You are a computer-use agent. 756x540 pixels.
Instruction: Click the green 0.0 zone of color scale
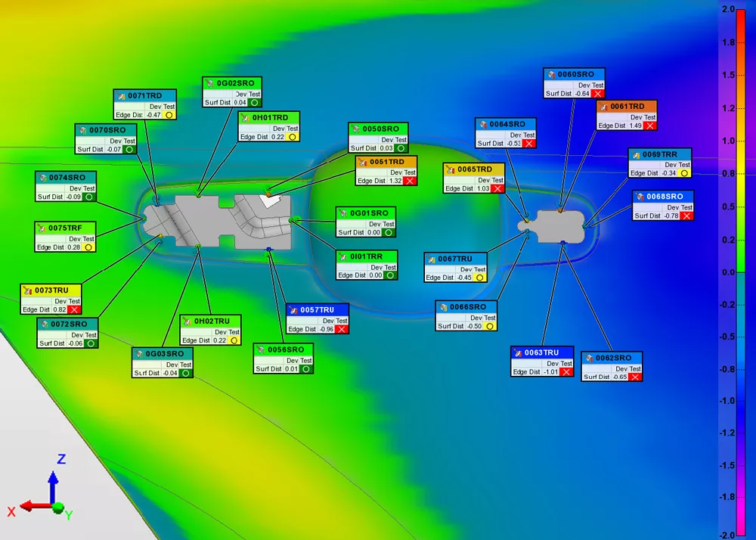pyautogui.click(x=741, y=272)
